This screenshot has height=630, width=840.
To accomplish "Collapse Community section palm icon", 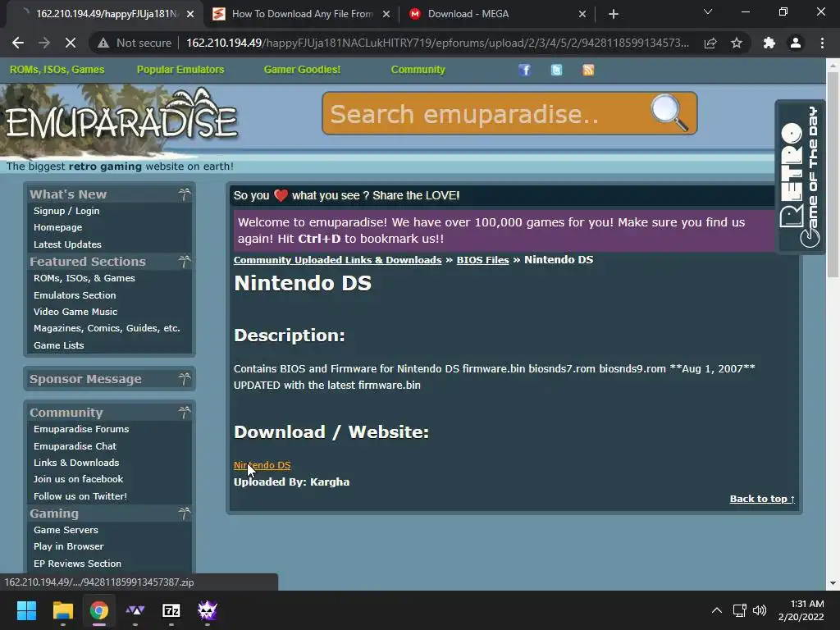I will click(x=185, y=412).
